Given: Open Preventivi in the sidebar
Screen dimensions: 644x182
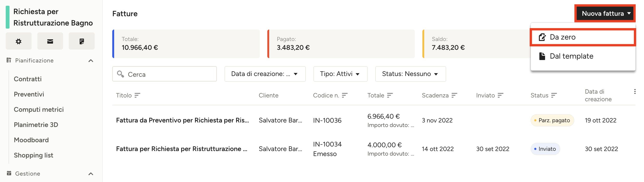Looking at the screenshot, I should click(29, 94).
